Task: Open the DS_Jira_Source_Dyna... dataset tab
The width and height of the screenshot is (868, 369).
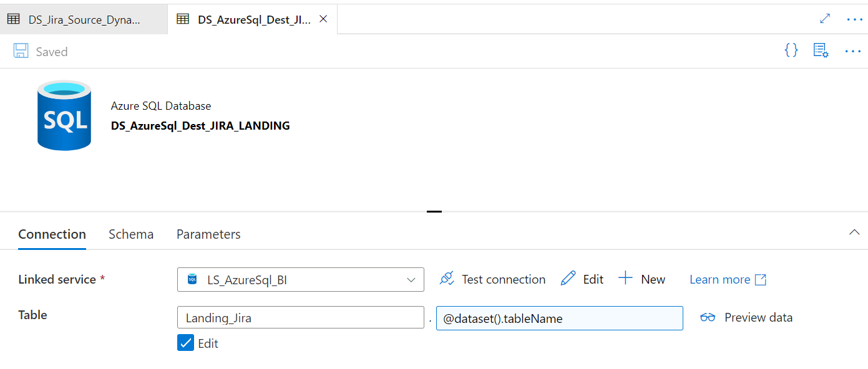Action: click(x=84, y=19)
